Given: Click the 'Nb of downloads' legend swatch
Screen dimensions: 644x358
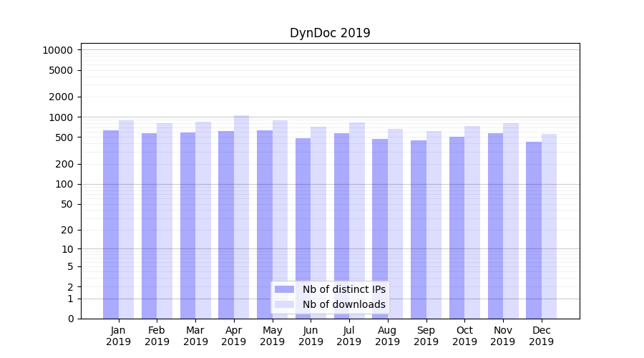Looking at the screenshot, I should pyautogui.click(x=284, y=304).
